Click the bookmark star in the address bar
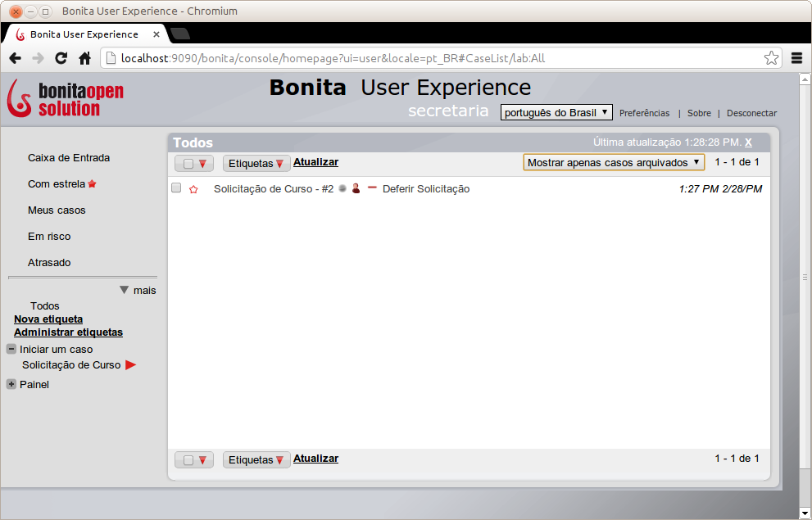 pos(770,58)
